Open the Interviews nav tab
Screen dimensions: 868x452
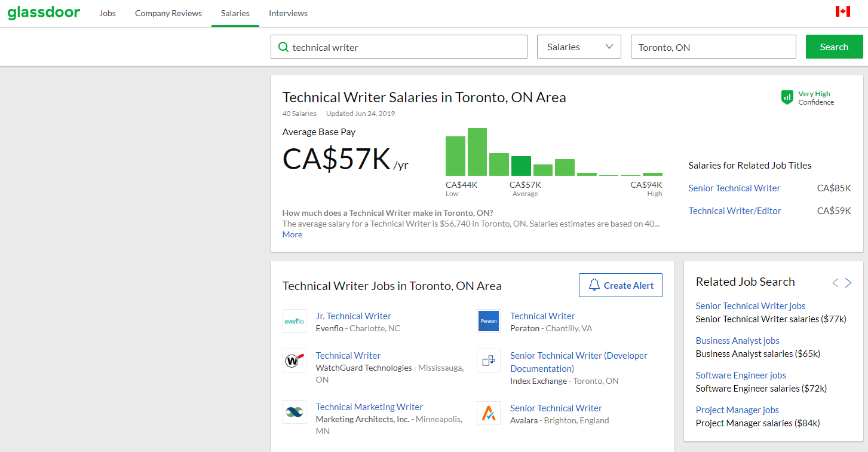tap(289, 13)
